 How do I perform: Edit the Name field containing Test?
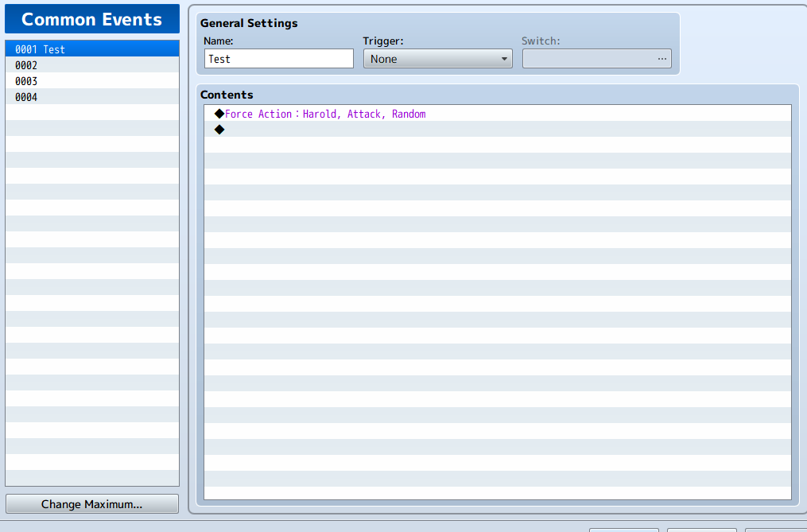click(279, 59)
